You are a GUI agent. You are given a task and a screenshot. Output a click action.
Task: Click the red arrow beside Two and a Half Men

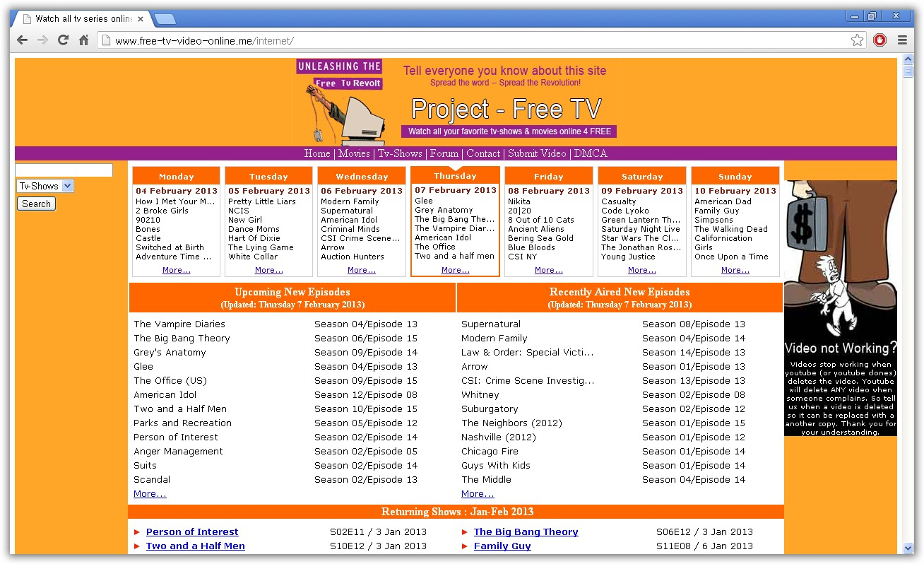tap(137, 546)
